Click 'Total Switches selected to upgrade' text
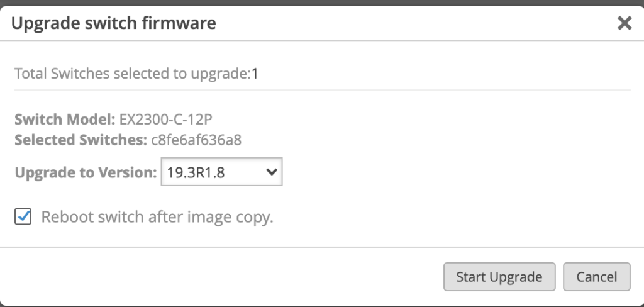644x307 pixels. [132, 74]
